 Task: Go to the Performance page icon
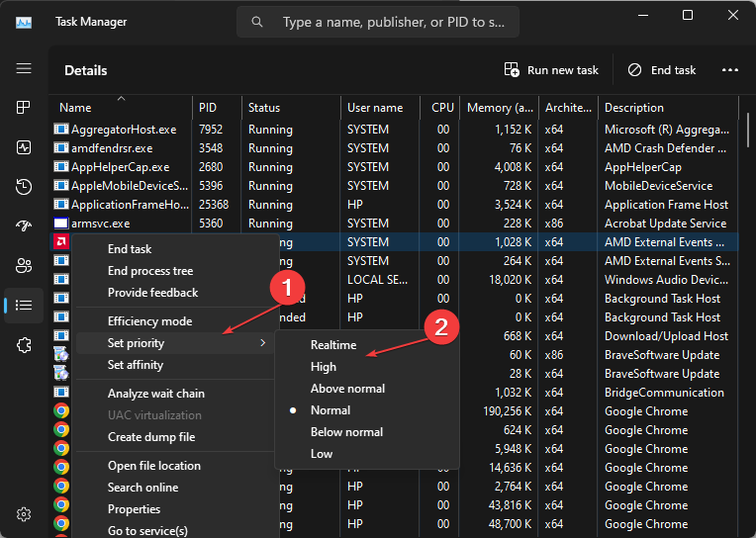[x=24, y=147]
